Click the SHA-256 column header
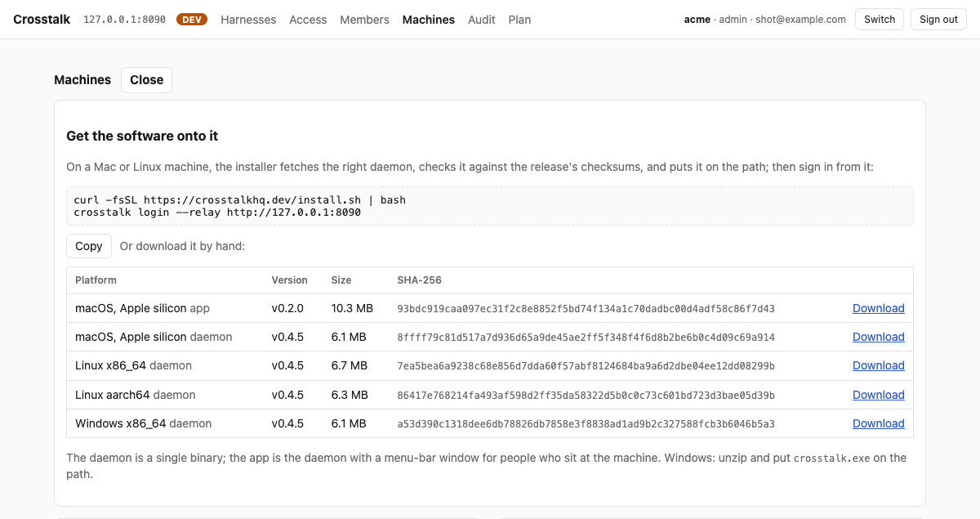This screenshot has width=980, height=519. coord(419,280)
